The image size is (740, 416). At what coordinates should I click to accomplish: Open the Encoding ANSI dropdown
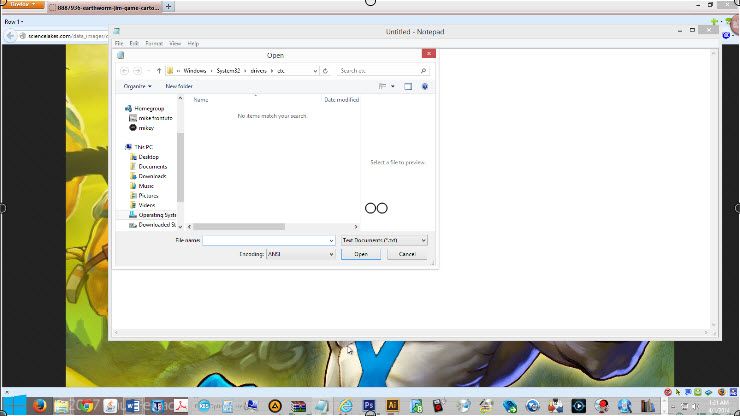pos(301,254)
